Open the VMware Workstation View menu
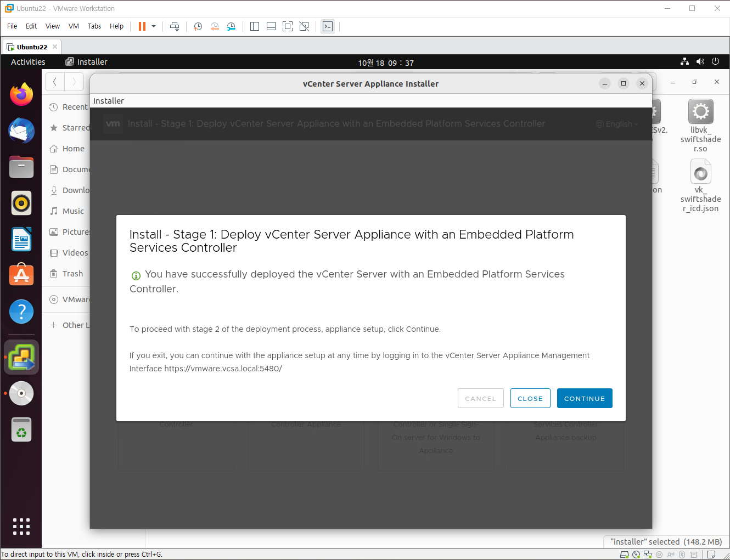 click(53, 26)
